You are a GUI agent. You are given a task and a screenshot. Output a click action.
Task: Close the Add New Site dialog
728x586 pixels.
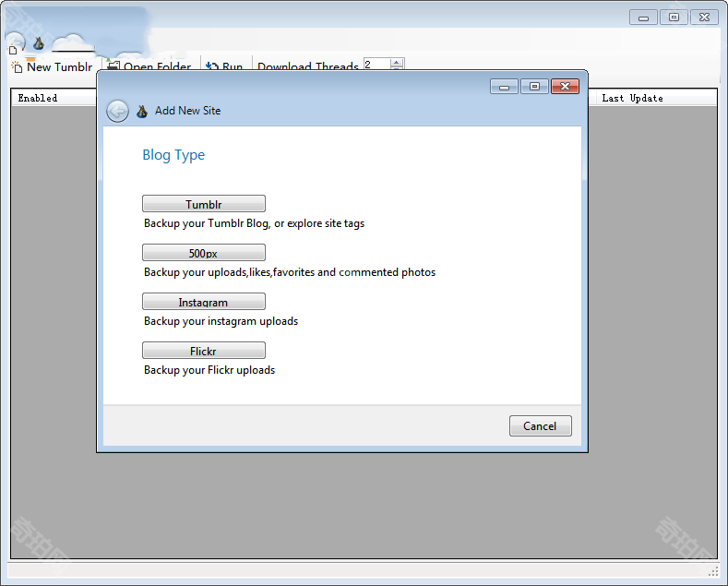(565, 87)
